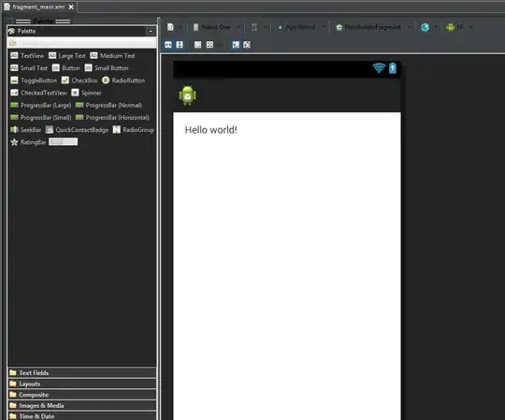
Task: Pick the plain Button widget from palette
Action: [65, 68]
